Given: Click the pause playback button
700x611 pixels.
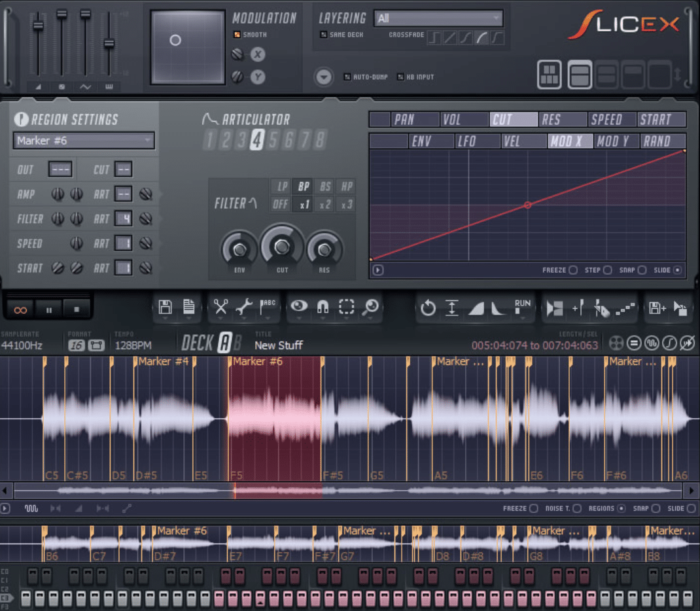Looking at the screenshot, I should pyautogui.click(x=49, y=309).
